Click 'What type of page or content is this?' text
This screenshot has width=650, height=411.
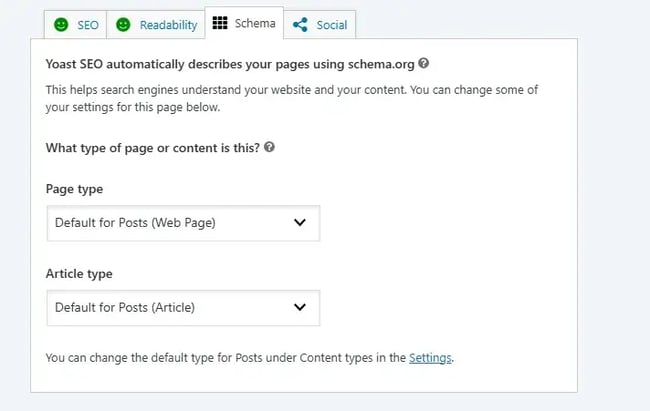[x=153, y=148]
